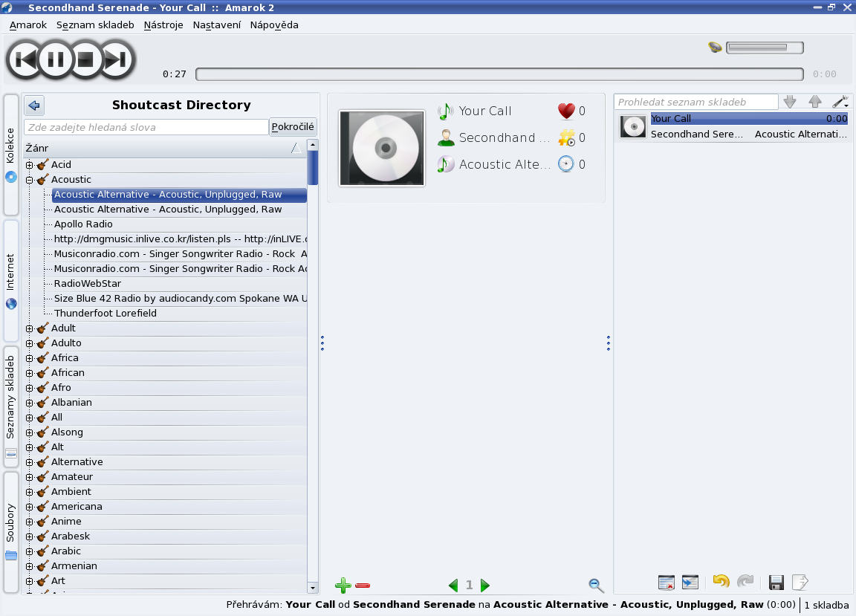This screenshot has height=616, width=856.
Task: Expand the Afro genre
Action: [x=30, y=388]
